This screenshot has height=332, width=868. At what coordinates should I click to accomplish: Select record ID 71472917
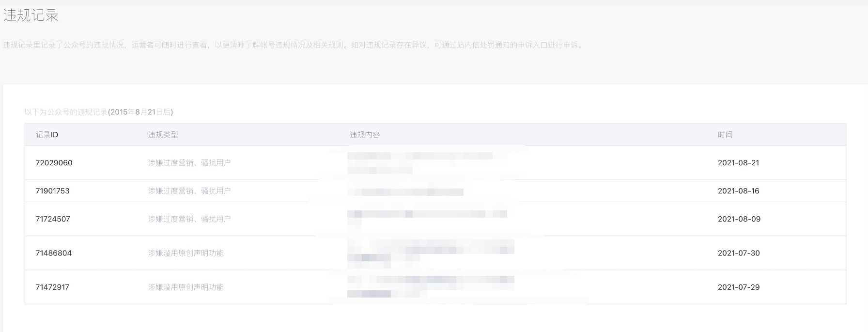(x=52, y=287)
